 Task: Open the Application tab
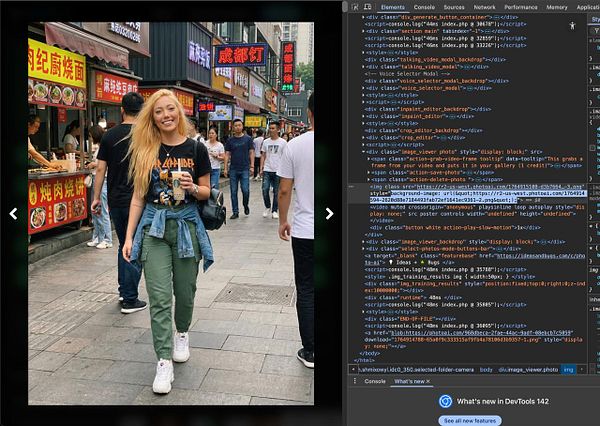588,7
